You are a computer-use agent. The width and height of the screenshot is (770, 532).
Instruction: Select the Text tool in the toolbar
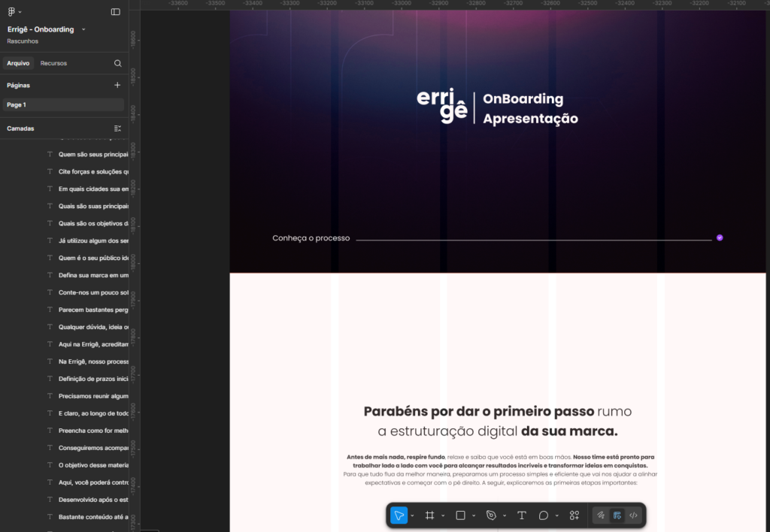click(x=522, y=515)
